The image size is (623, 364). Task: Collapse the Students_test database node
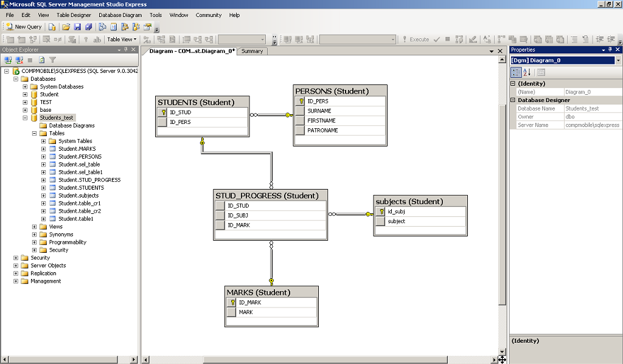coord(25,118)
